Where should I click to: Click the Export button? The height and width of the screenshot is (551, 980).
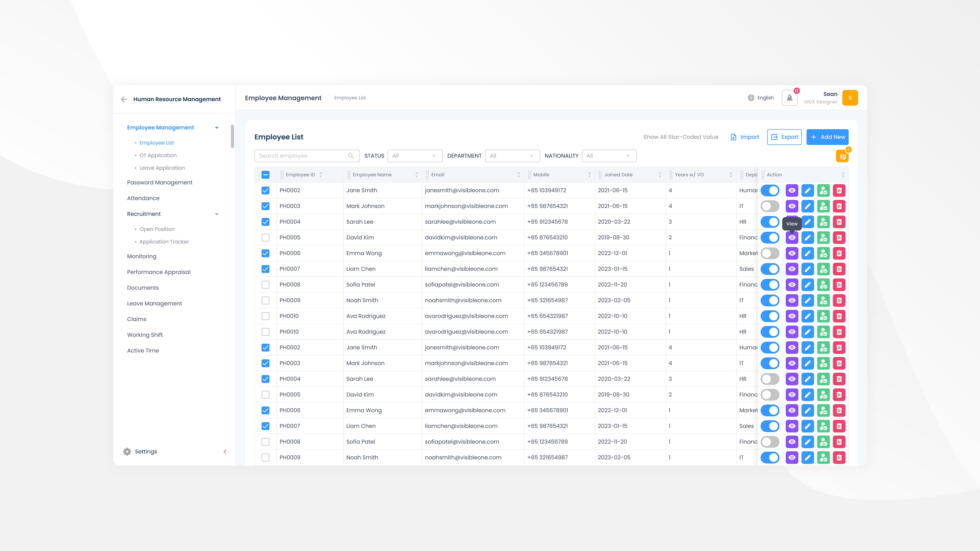(785, 137)
